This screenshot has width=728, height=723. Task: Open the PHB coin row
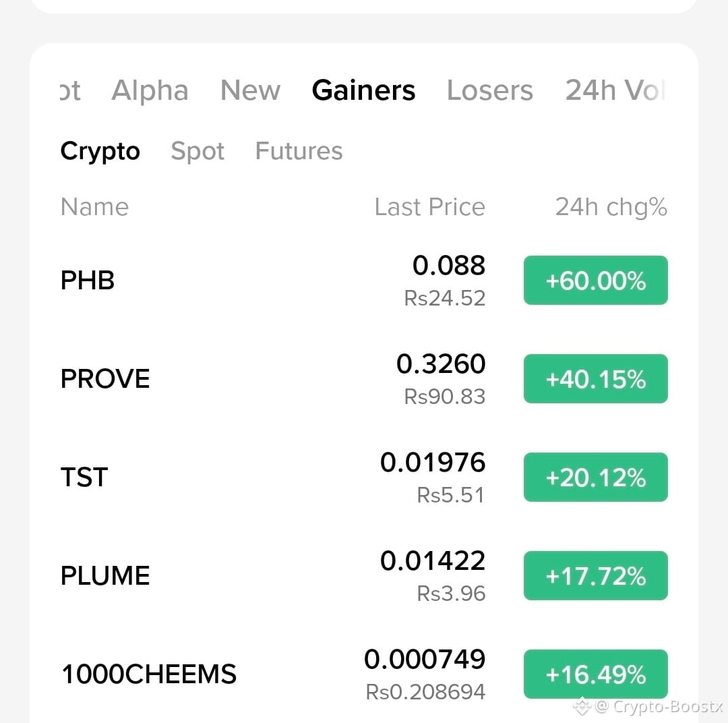[364, 280]
